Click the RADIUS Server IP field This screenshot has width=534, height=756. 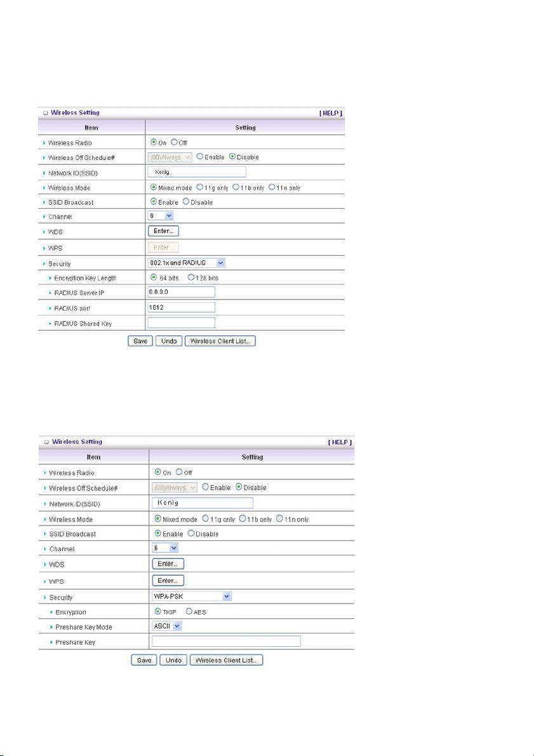tap(181, 292)
